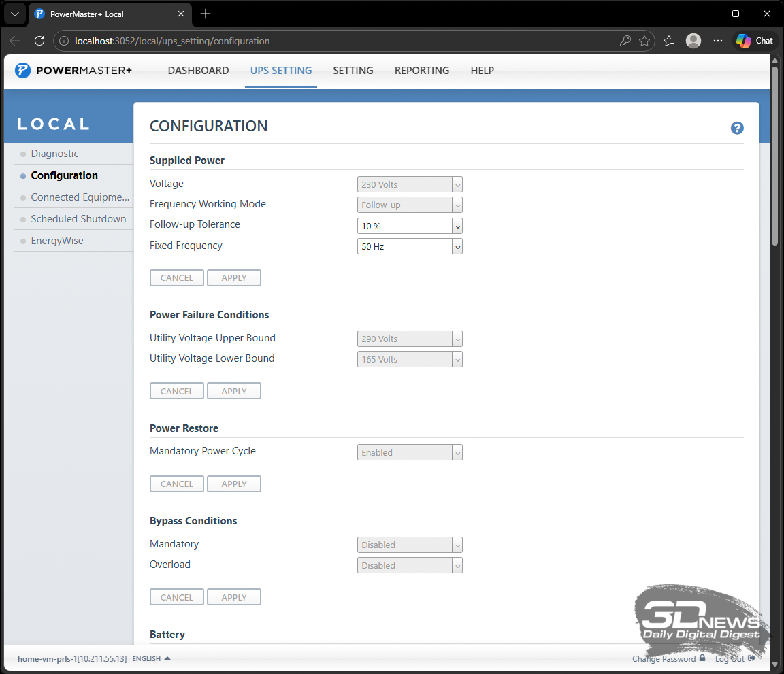
Task: Open the browser favorites list icon
Action: click(x=668, y=41)
